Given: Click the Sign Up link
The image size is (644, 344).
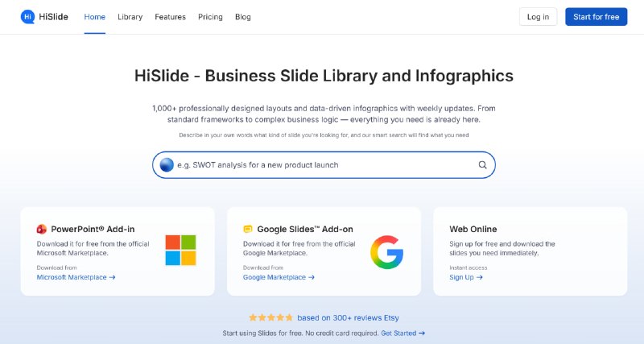Looking at the screenshot, I should [466, 277].
